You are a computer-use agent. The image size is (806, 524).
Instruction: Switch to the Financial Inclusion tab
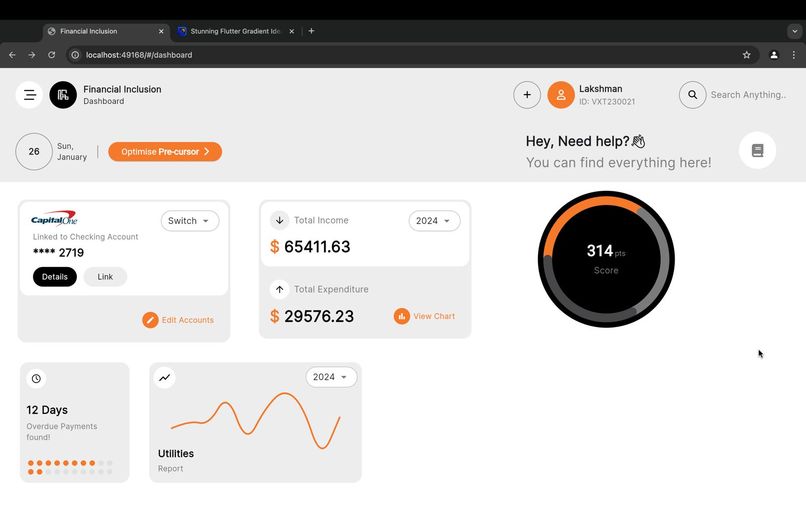[x=105, y=31]
